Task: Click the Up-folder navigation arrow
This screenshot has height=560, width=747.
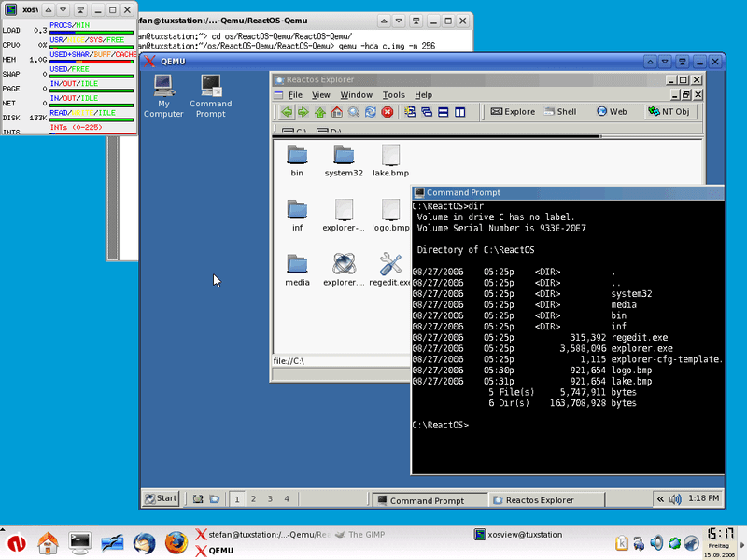Action: point(320,112)
